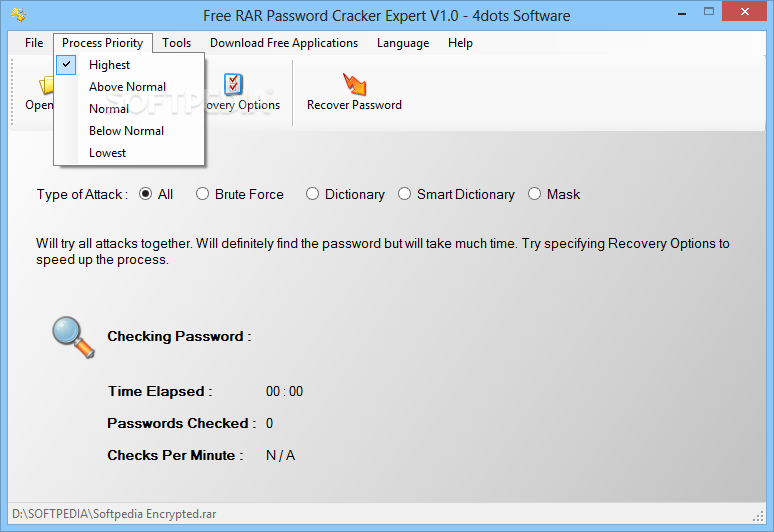Click the Checking Password label
Screen dimensions: 774x532
coord(179,337)
